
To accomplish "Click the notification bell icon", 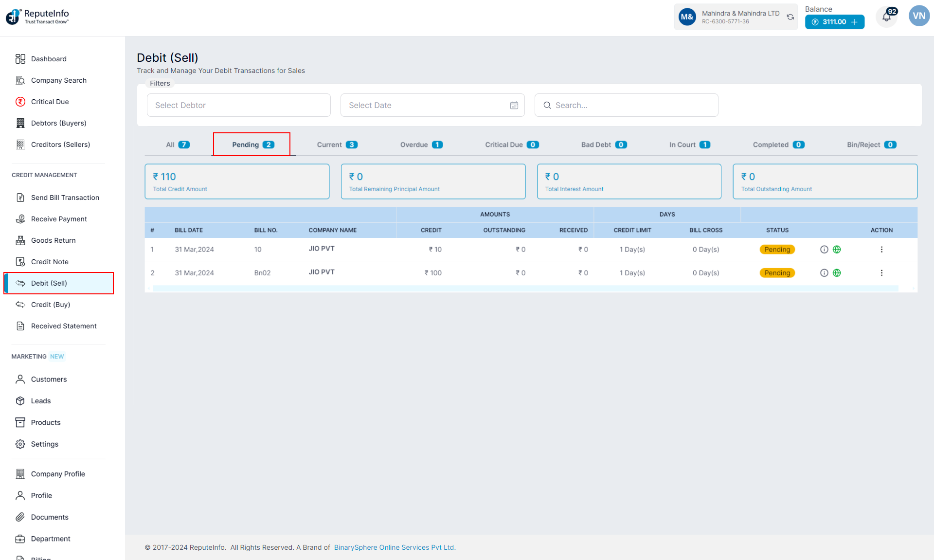I will pyautogui.click(x=886, y=18).
